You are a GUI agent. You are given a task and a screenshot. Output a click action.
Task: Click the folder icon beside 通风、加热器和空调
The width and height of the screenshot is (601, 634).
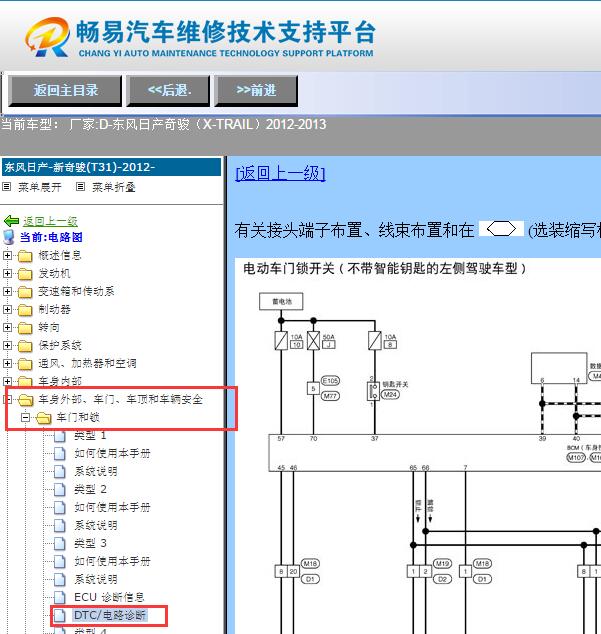tap(25, 363)
